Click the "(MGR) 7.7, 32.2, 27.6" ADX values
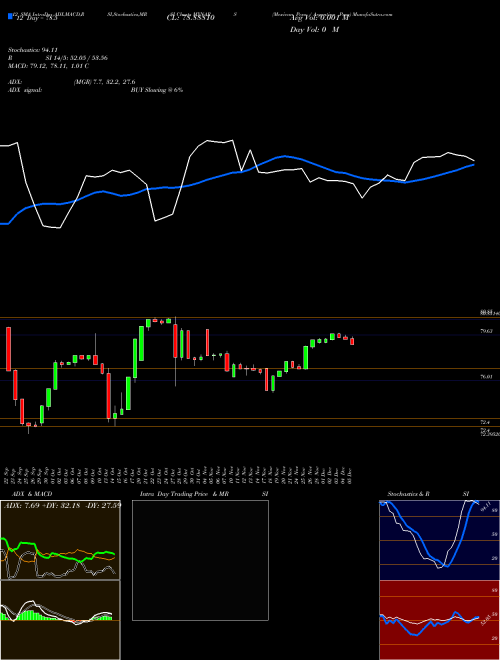The width and height of the screenshot is (500, 660). click(x=104, y=82)
